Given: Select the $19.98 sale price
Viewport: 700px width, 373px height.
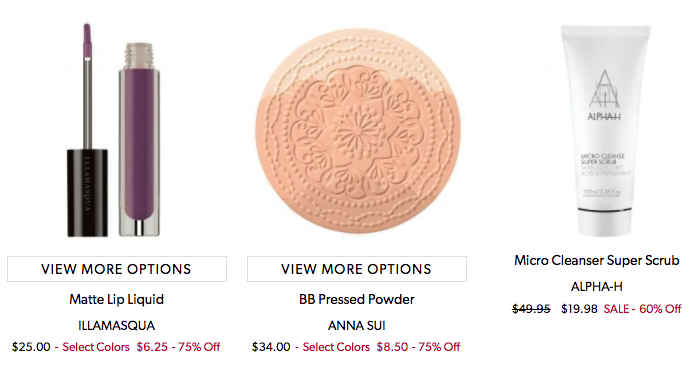Looking at the screenshot, I should (579, 309).
